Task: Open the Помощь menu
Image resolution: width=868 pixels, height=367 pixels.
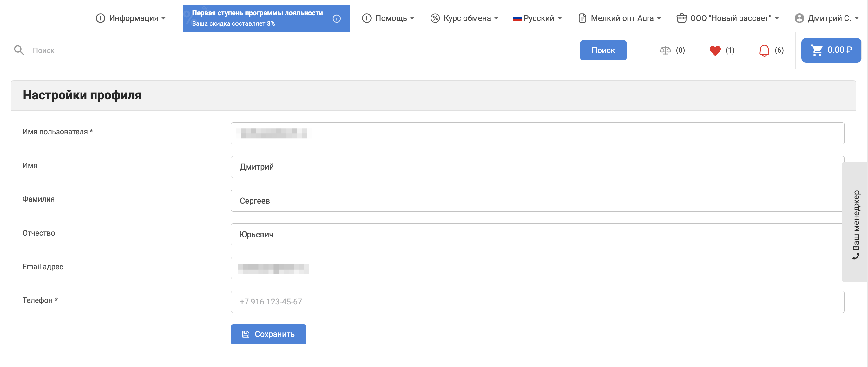Action: coord(388,18)
